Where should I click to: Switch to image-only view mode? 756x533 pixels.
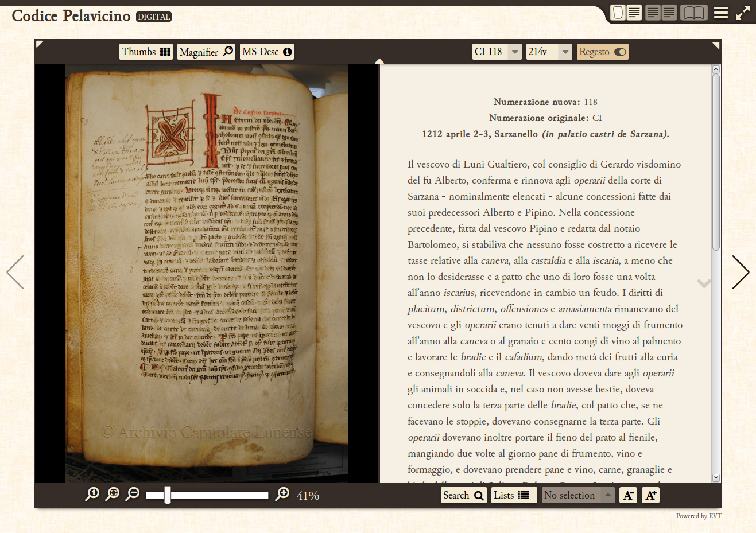[x=618, y=12]
